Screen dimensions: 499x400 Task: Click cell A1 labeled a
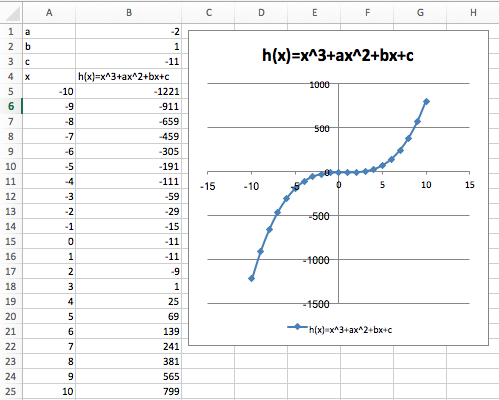49,32
